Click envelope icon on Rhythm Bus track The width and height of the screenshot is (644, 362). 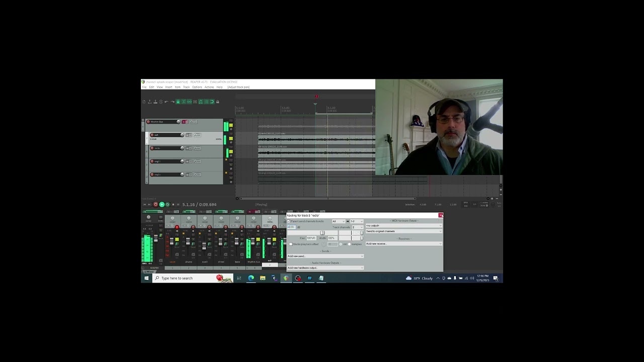pyautogui.click(x=194, y=122)
